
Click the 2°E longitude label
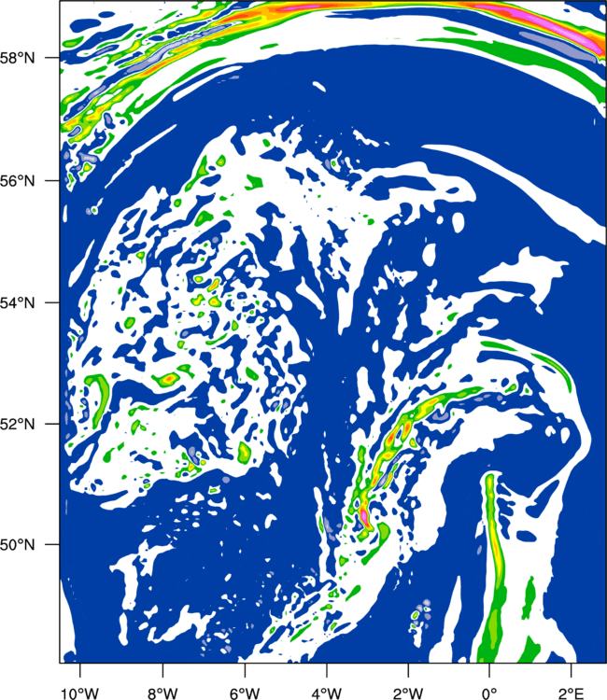pos(572,693)
